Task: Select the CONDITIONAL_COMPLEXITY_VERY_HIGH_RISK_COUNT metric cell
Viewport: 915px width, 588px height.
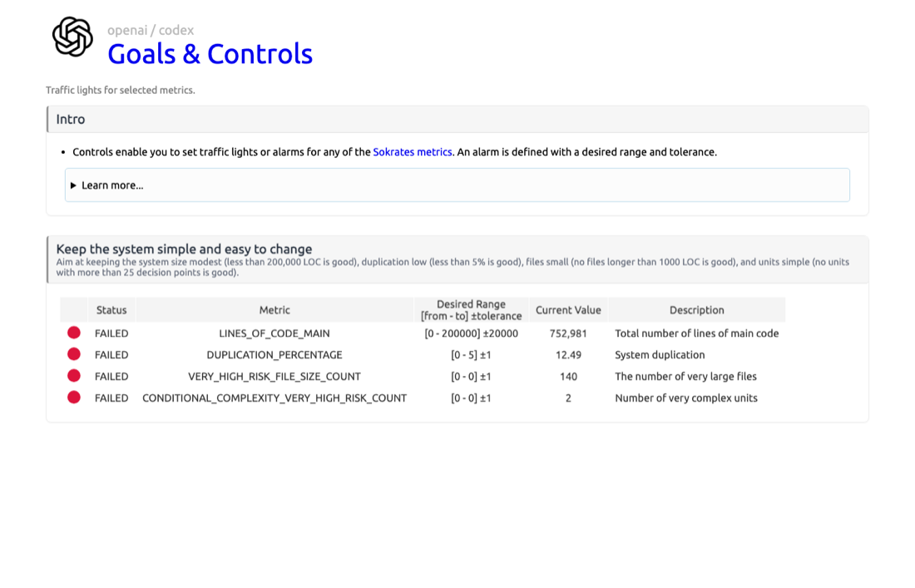Action: point(274,398)
